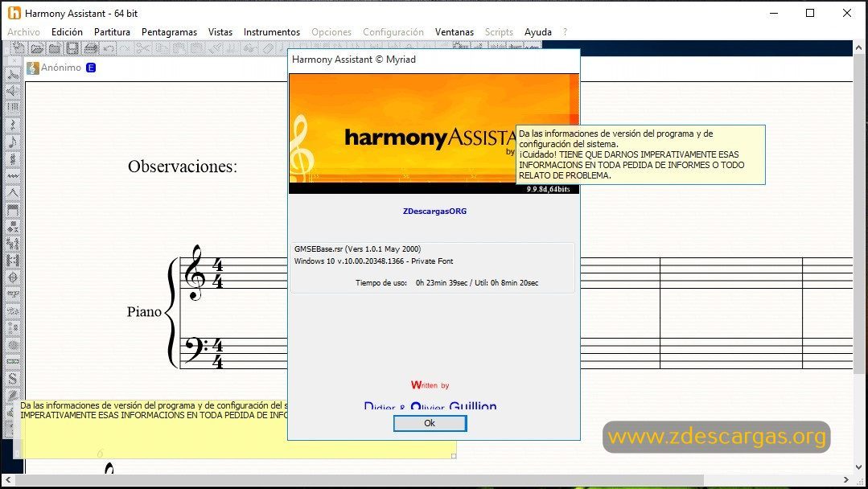Select the notehead shapes palette tool
Screen dimensions: 868x489
pos(13,227)
